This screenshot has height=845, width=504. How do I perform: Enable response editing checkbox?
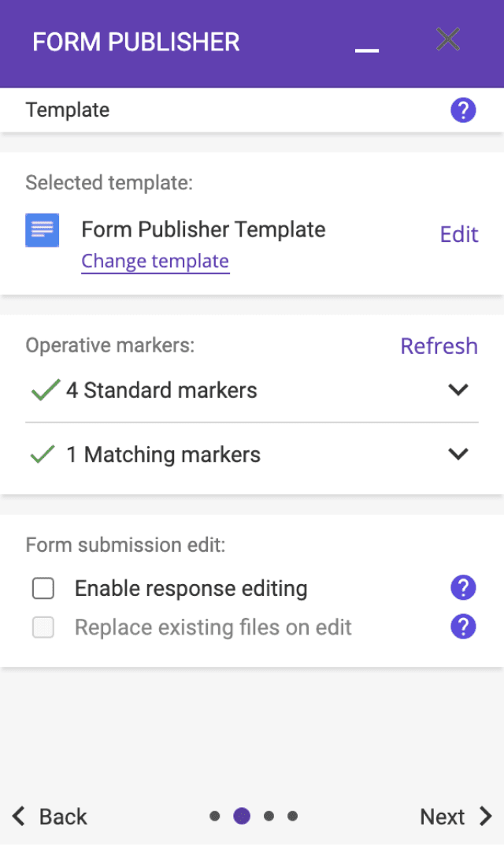point(43,588)
